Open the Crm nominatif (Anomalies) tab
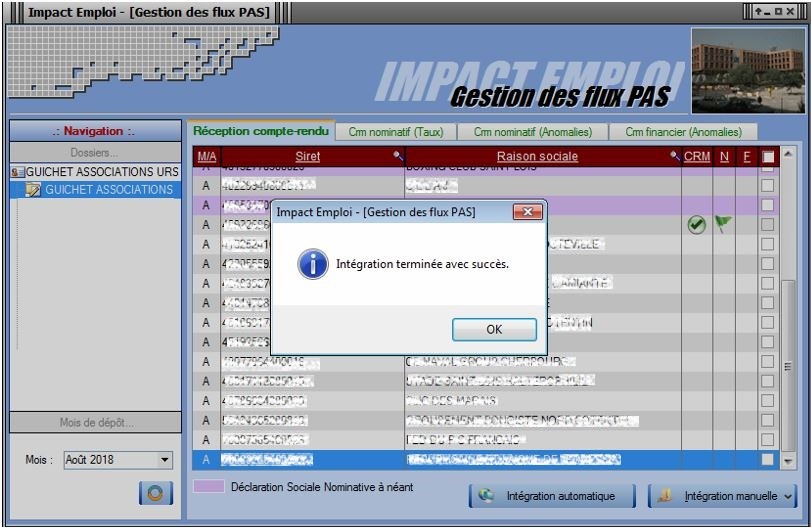The image size is (811, 528). (x=533, y=132)
